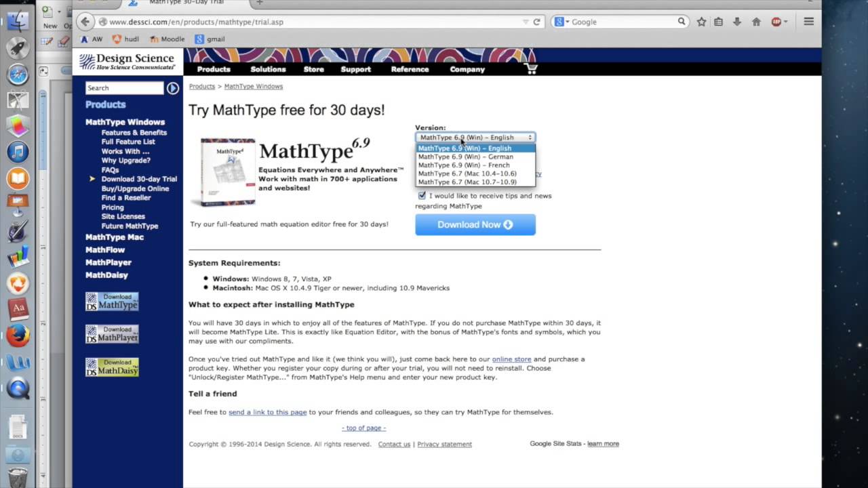Click the MathType 6.9 box image
The width and height of the screenshot is (868, 488).
coord(224,172)
